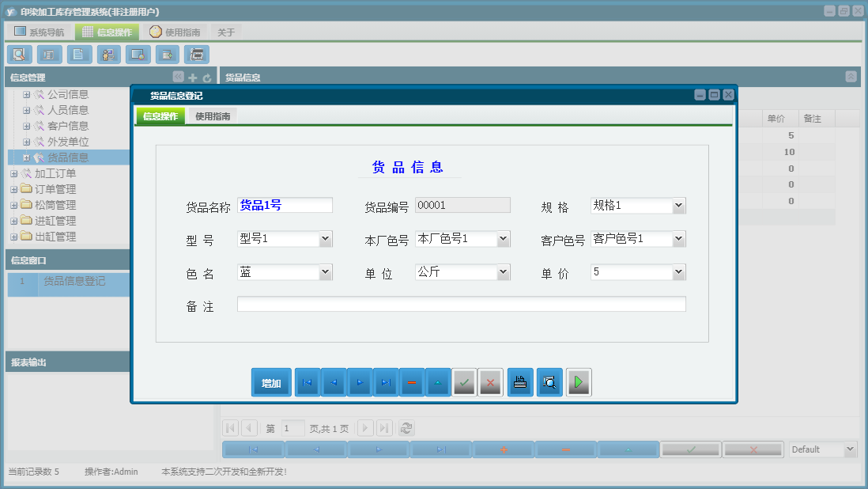
Task: Switch to main 信息操作 tab
Action: coord(108,32)
